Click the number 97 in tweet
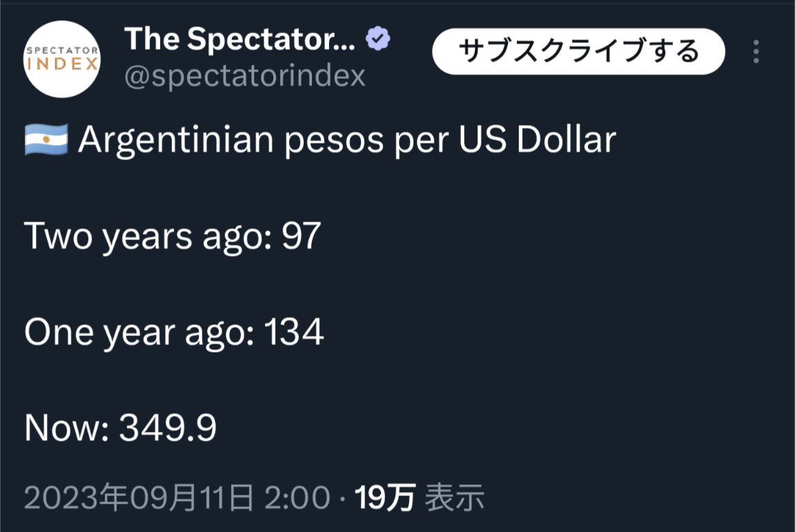795x532 pixels. tap(302, 237)
